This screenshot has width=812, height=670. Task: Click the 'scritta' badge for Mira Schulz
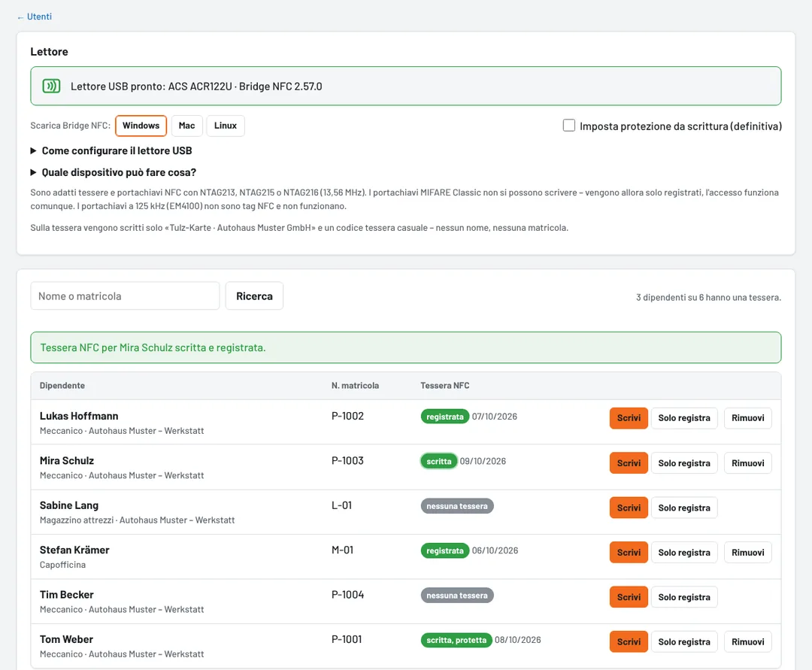click(x=438, y=462)
